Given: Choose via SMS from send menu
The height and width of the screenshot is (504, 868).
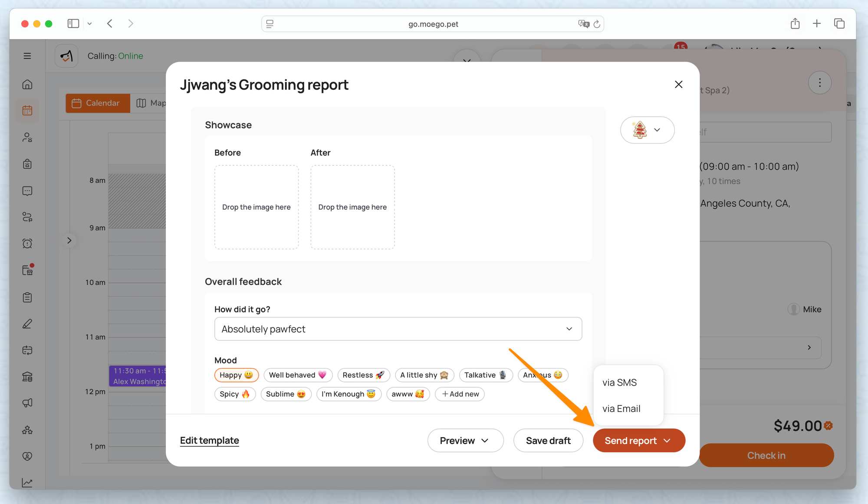Looking at the screenshot, I should coord(619,382).
